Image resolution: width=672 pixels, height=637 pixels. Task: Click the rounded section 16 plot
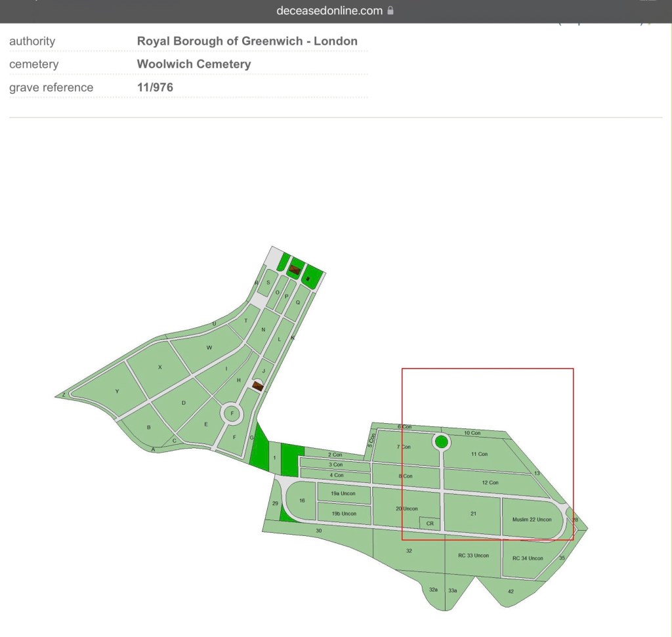point(302,501)
